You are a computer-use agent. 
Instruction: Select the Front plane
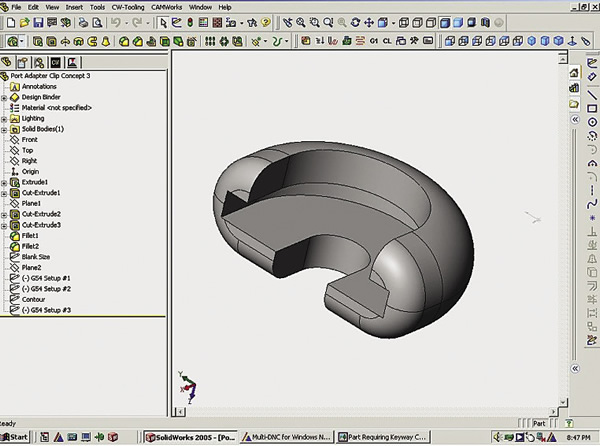point(29,140)
